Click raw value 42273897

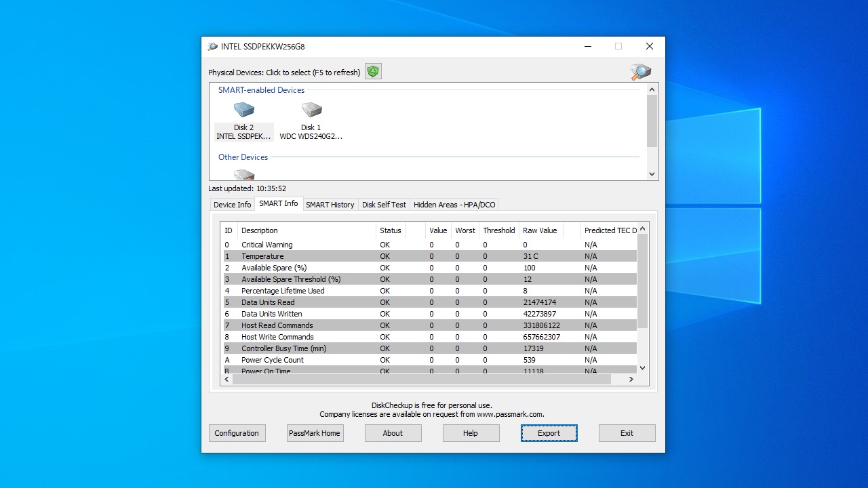[540, 314]
